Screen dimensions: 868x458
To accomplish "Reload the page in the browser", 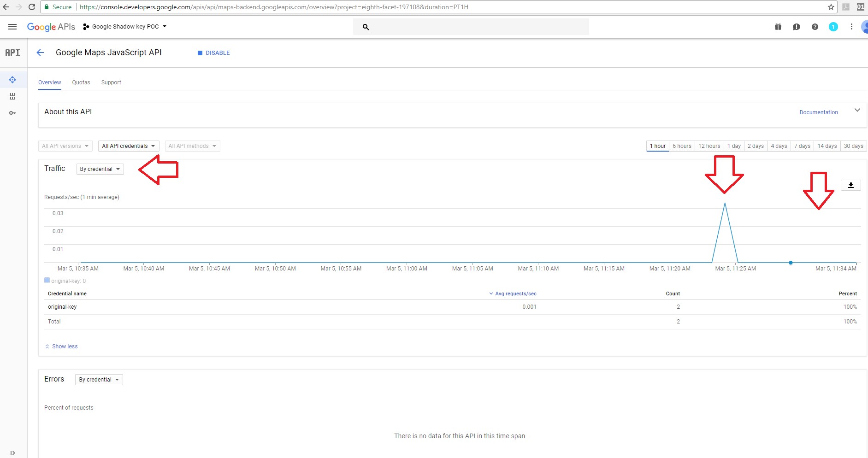I will point(32,7).
